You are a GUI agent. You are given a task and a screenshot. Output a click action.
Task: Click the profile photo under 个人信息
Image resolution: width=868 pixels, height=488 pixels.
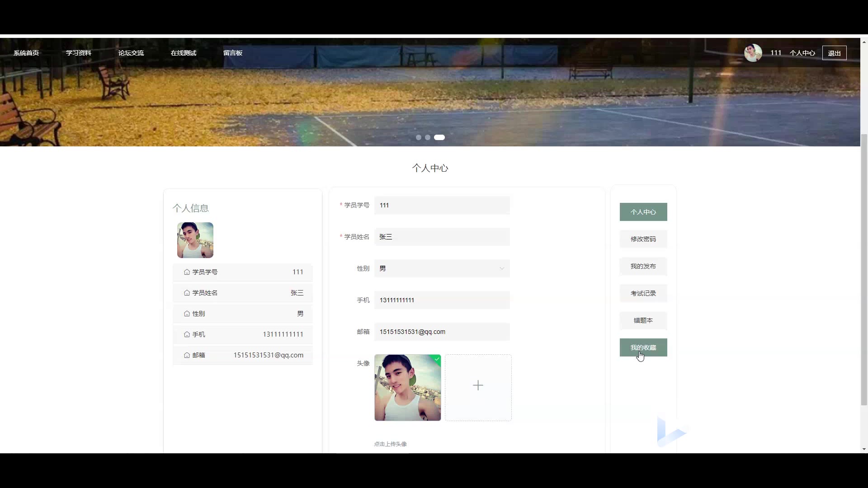[x=195, y=240]
